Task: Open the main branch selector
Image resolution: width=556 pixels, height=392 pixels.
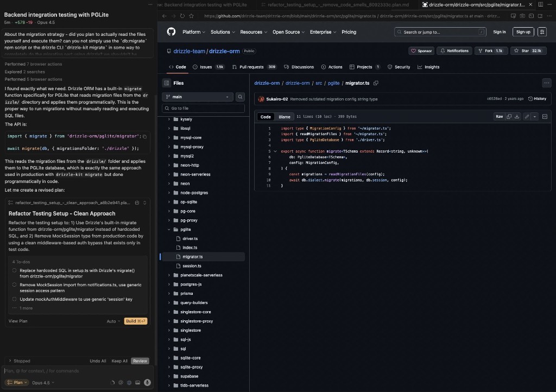Action: (198, 97)
